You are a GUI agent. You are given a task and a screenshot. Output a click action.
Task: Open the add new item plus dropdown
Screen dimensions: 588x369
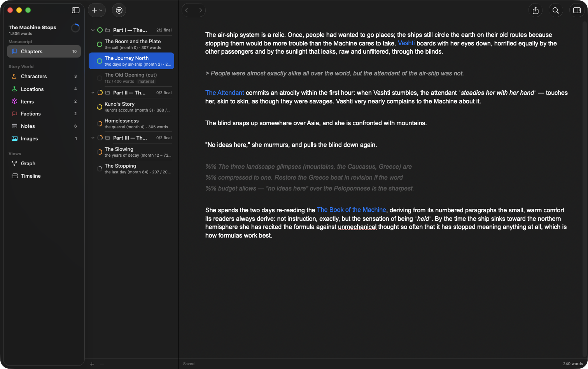pos(97,10)
